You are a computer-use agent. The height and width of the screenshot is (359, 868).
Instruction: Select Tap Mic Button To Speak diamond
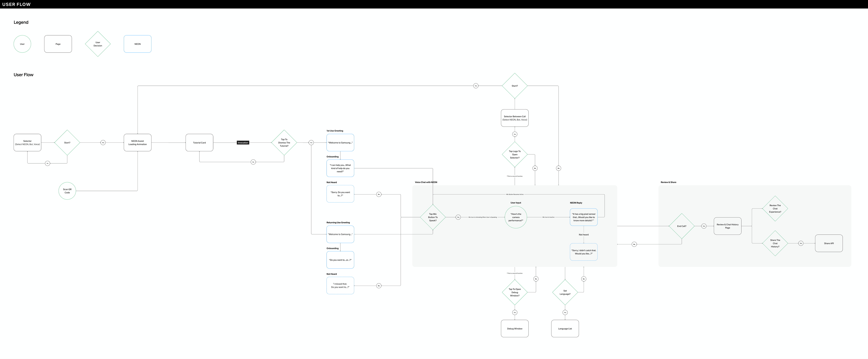(433, 217)
